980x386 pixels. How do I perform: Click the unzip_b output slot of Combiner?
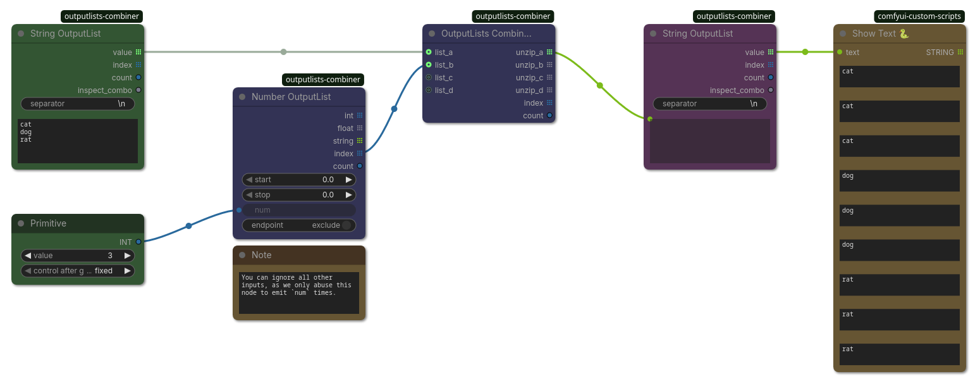click(x=549, y=65)
